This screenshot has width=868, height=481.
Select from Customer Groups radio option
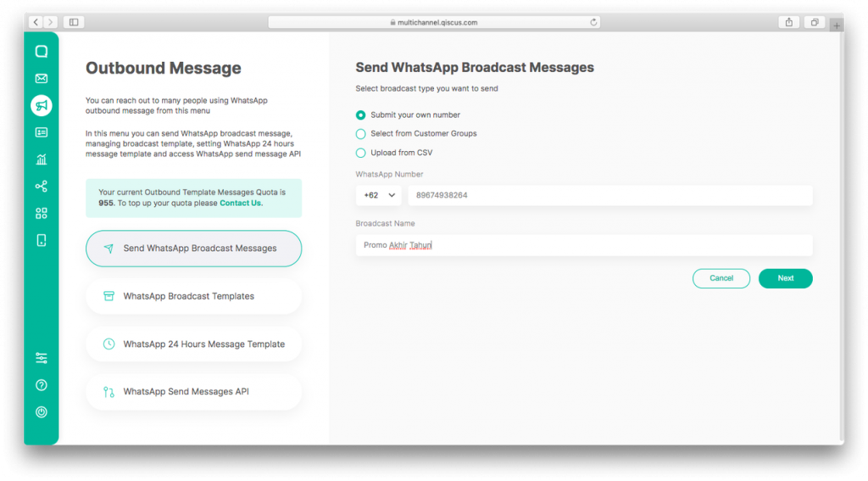click(360, 134)
